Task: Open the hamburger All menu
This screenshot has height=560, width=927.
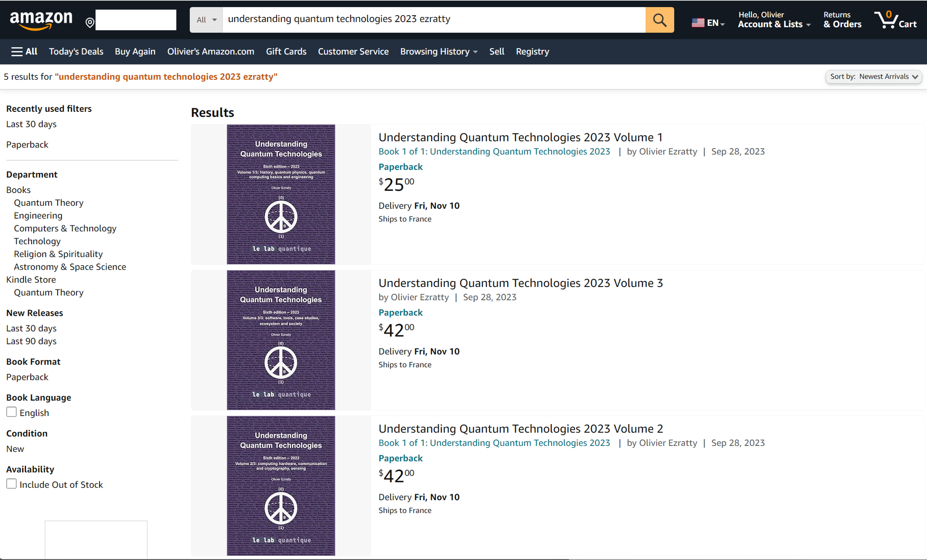Action: pyautogui.click(x=24, y=52)
